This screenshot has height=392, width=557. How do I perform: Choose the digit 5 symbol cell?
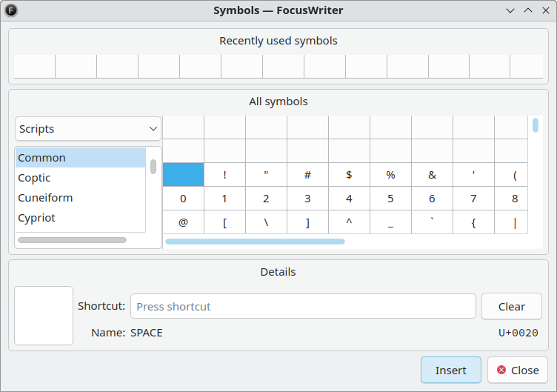(x=390, y=199)
